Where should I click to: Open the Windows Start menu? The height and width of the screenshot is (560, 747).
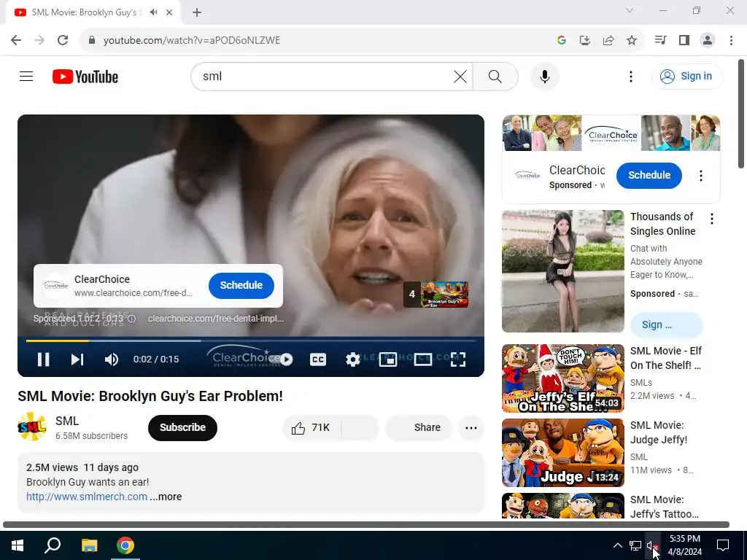click(x=18, y=545)
